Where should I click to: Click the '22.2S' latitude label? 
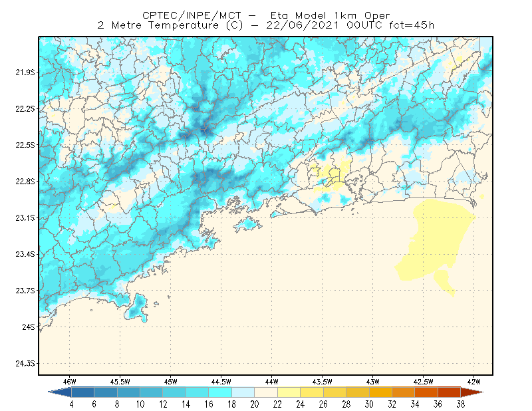click(25, 108)
